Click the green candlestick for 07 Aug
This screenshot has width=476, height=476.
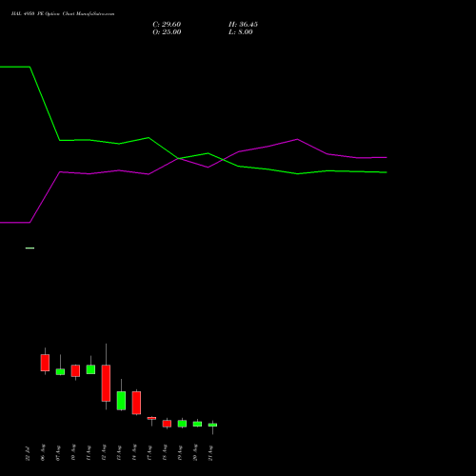point(60,371)
